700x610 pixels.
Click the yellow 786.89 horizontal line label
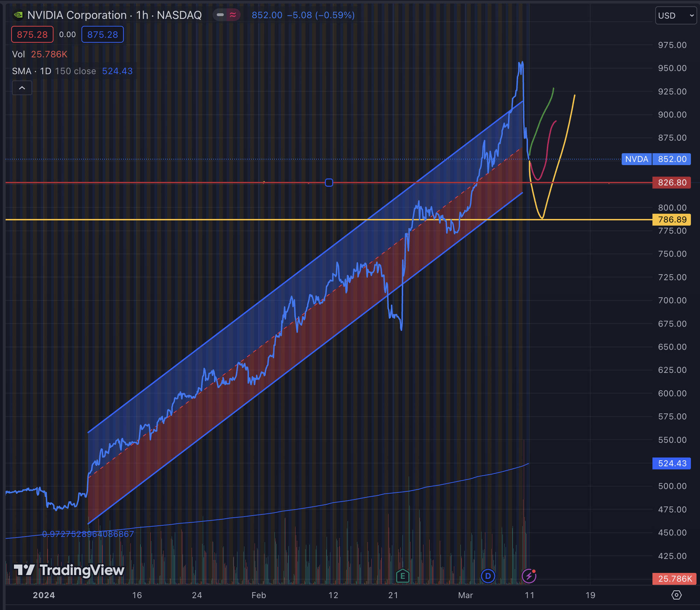click(x=671, y=220)
